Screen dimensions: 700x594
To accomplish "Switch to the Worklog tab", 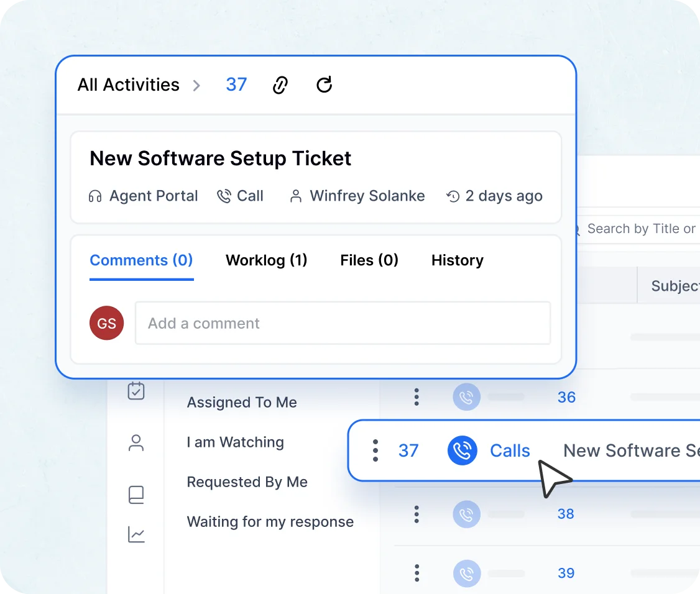I will click(266, 260).
